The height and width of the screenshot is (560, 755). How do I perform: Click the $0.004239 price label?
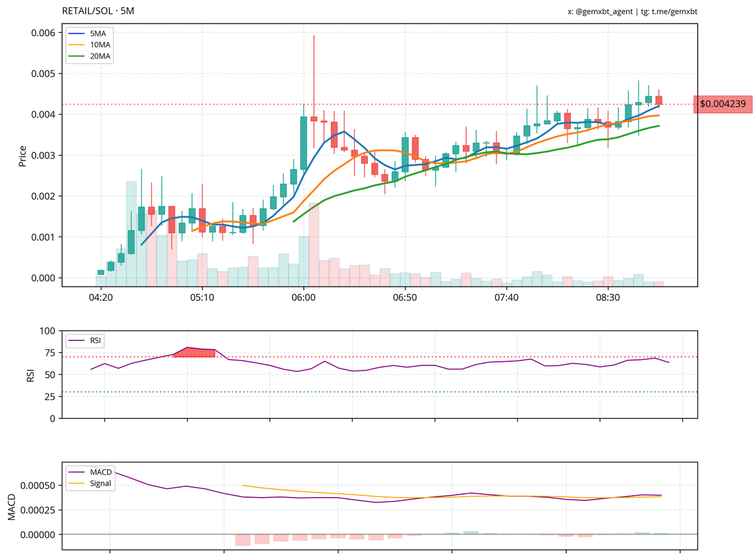click(722, 104)
